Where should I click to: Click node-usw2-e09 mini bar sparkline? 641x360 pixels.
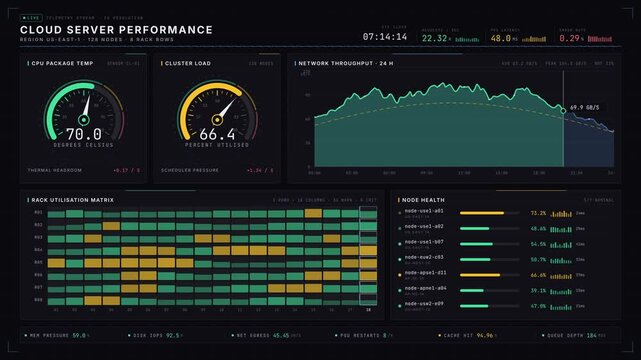pyautogui.click(x=561, y=306)
